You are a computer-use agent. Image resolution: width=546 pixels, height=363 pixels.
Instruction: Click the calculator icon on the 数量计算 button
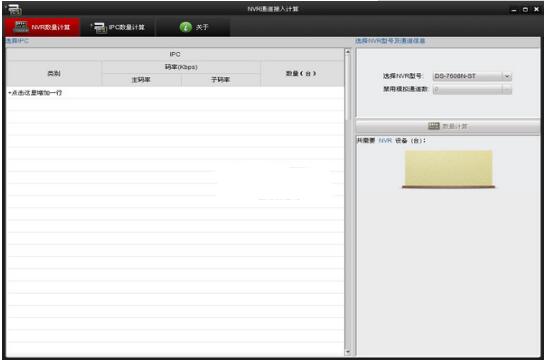(434, 126)
